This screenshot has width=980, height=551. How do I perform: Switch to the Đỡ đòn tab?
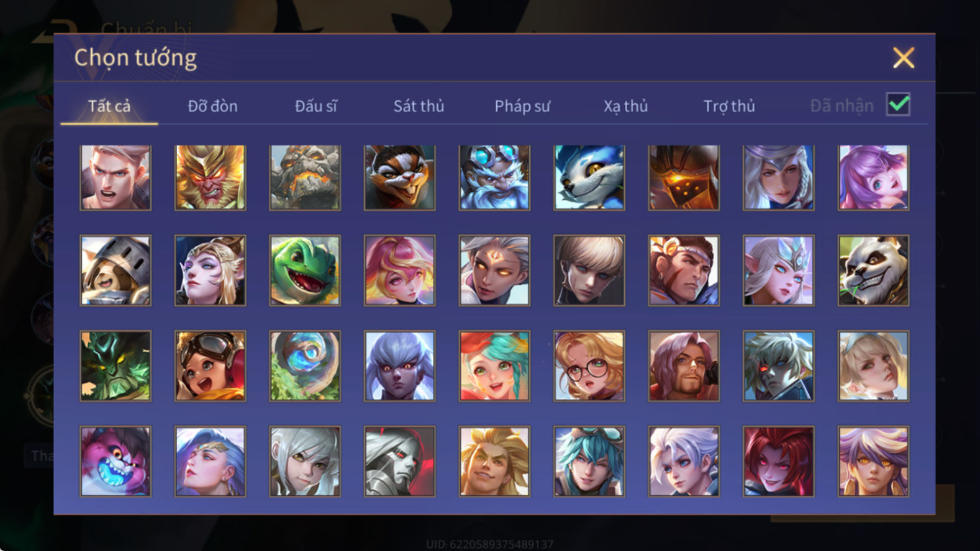[212, 106]
